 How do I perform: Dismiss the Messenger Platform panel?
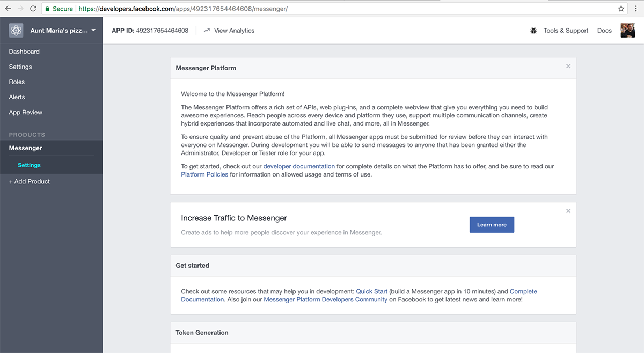click(x=568, y=67)
